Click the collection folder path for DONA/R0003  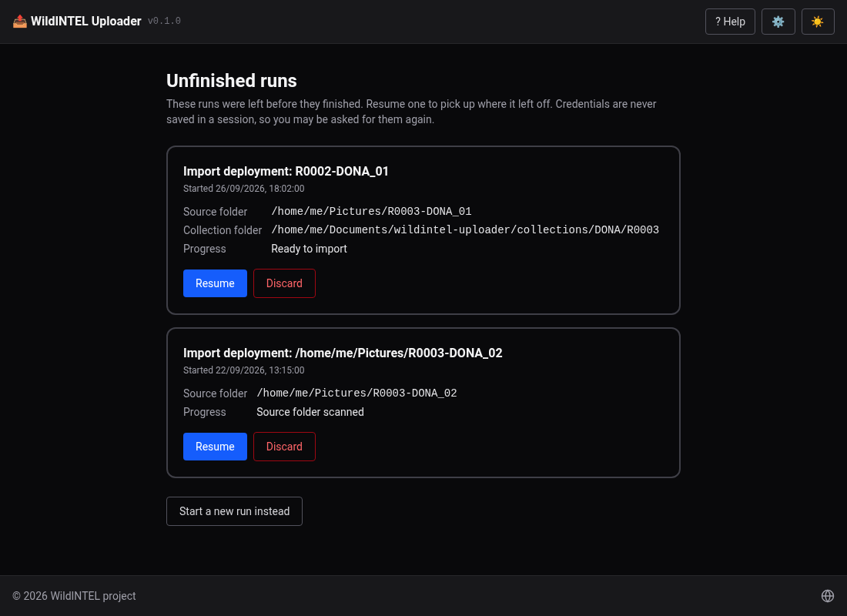(465, 229)
